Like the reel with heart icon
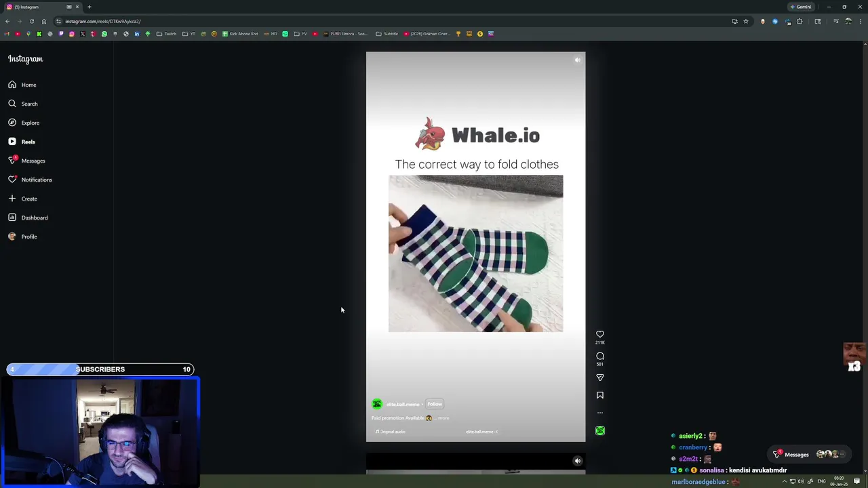This screenshot has width=868, height=488. click(600, 334)
